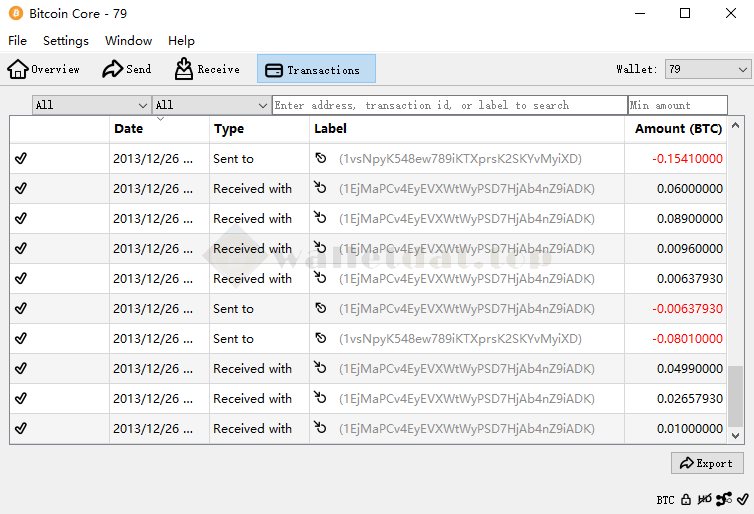Click the sync checkmark status icon
754x514 pixels.
pyautogui.click(x=742, y=499)
